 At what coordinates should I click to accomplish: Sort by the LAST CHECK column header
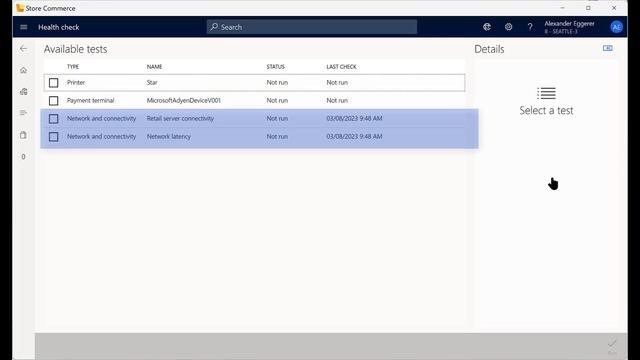[x=341, y=67]
